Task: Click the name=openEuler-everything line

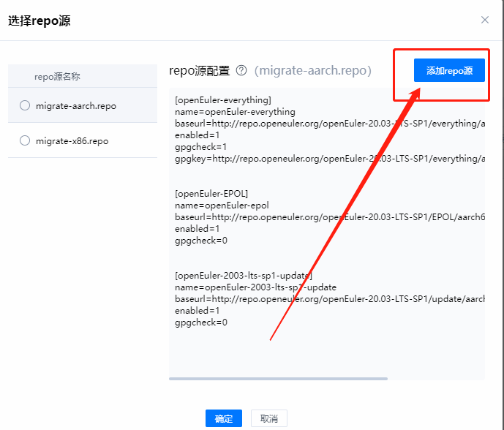Action: point(235,112)
